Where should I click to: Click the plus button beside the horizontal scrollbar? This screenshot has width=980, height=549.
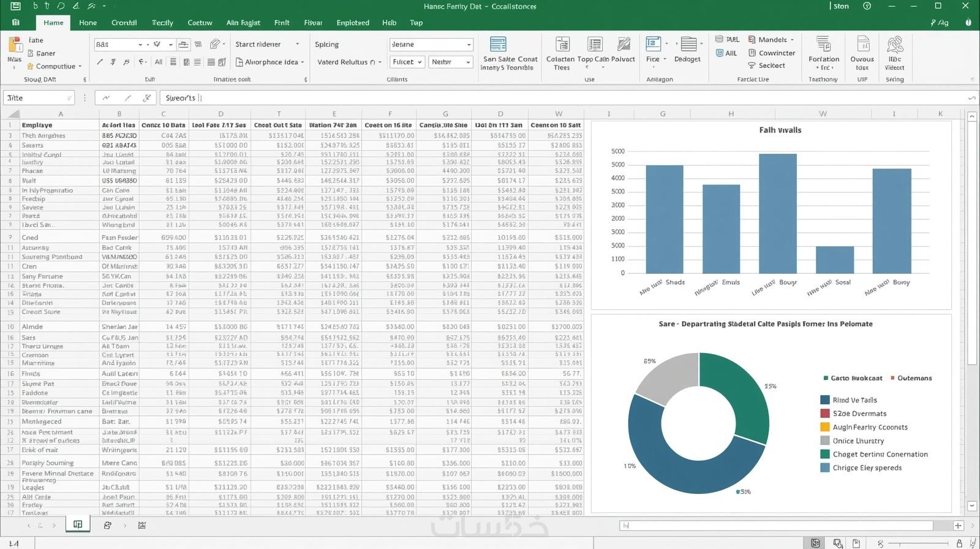click(958, 526)
